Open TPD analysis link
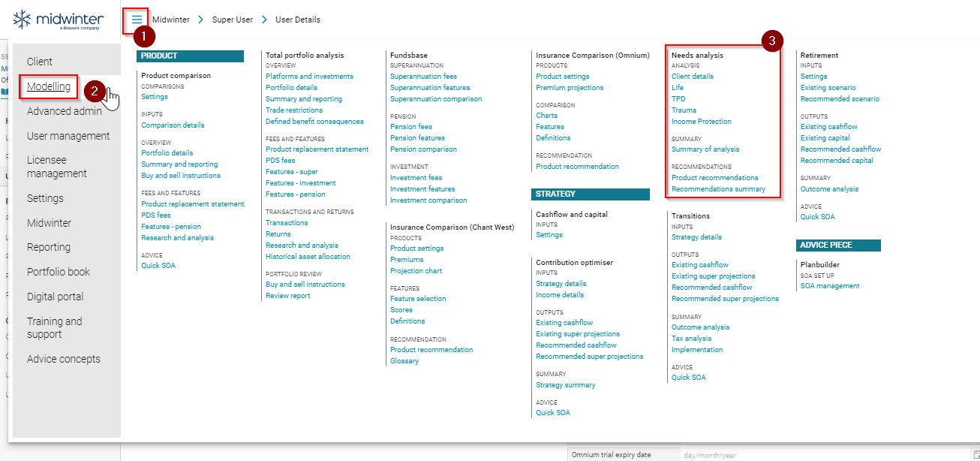 tap(678, 99)
